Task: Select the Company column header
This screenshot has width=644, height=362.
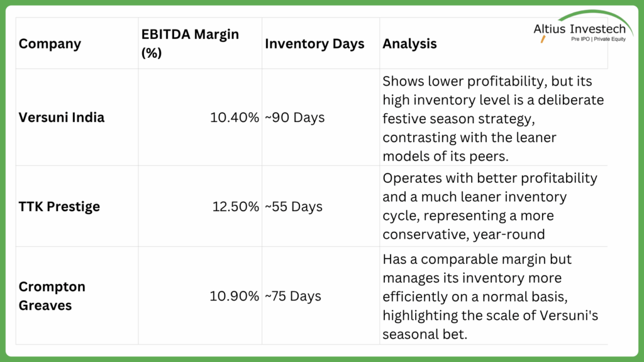Action: 50,44
